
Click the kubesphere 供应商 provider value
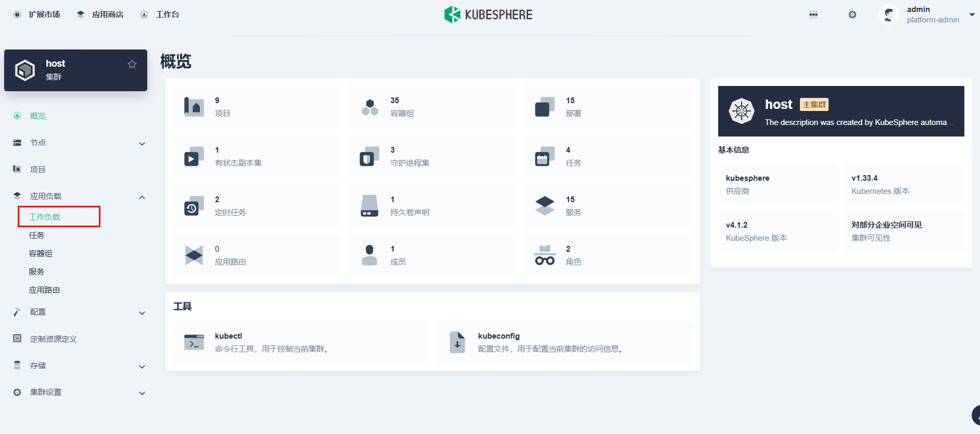pos(747,178)
